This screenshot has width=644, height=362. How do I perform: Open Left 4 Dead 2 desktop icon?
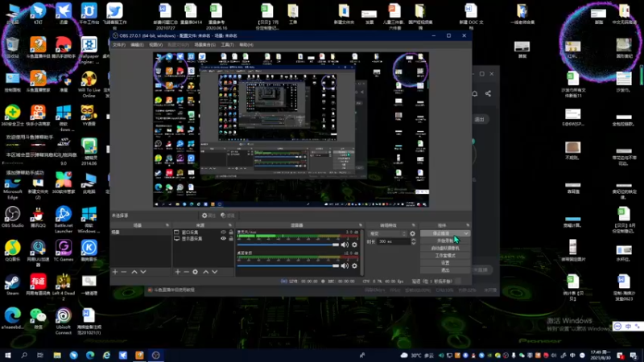tap(64, 287)
